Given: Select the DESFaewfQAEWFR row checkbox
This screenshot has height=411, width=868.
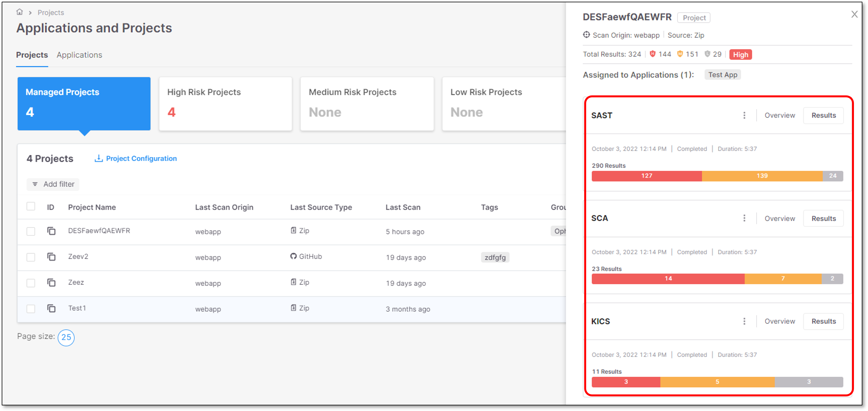Looking at the screenshot, I should coord(31,231).
